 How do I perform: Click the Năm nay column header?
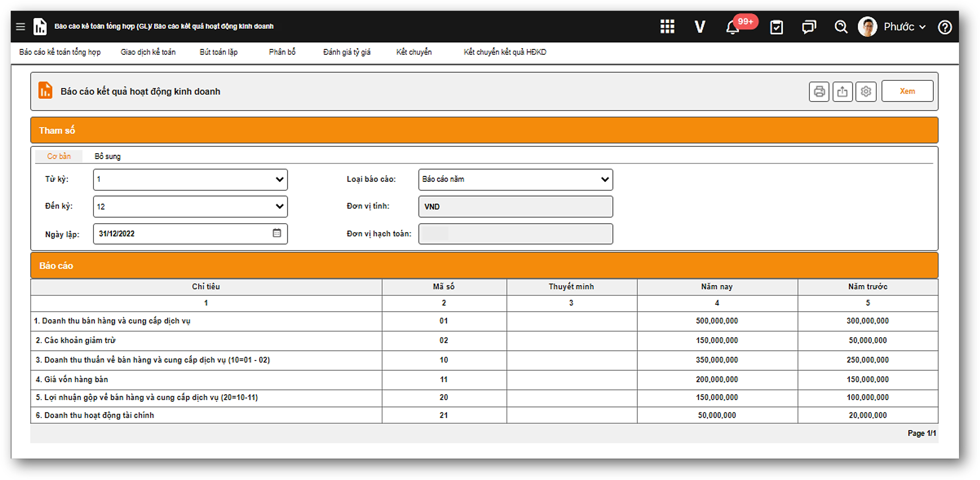(x=717, y=287)
